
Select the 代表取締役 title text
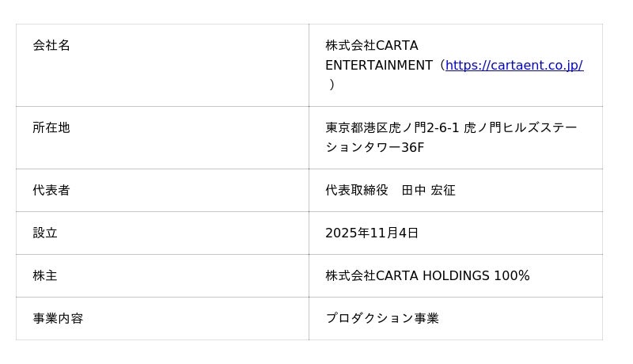(357, 190)
